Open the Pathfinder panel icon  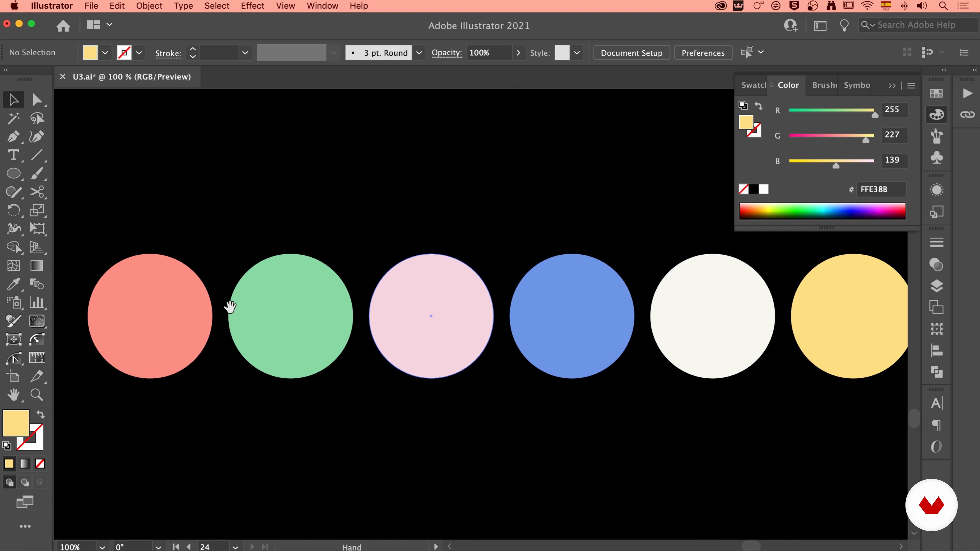[x=936, y=372]
